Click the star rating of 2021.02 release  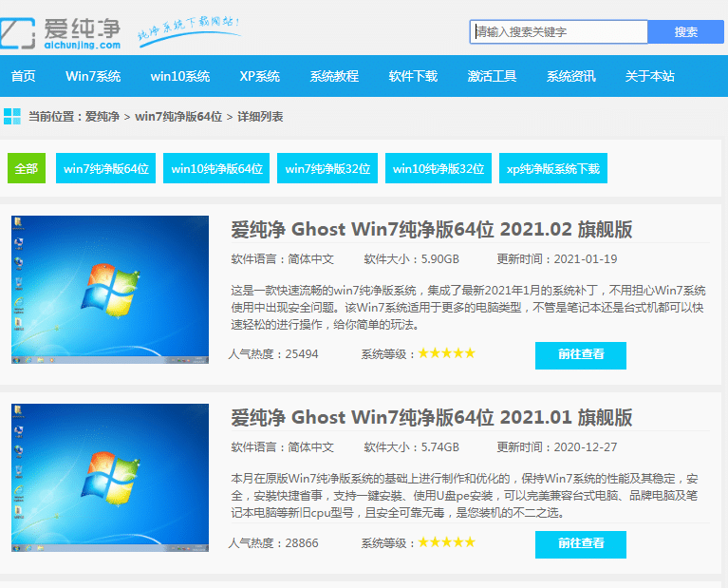(x=447, y=353)
